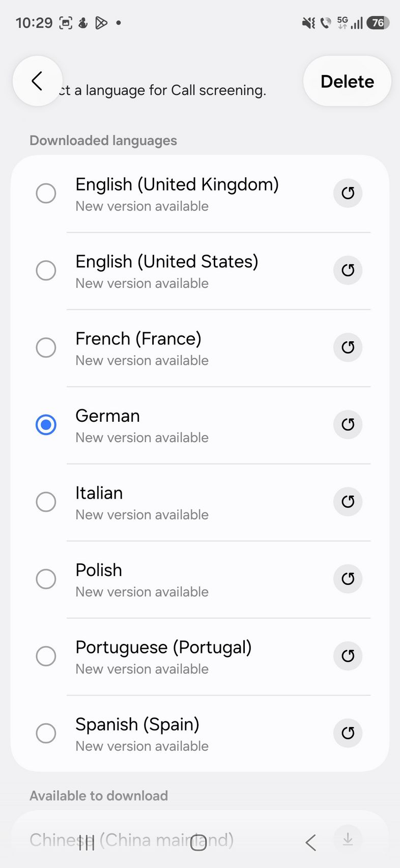Viewport: 400px width, 868px height.
Task: Choose English (United States) for call screening
Action: pos(46,270)
